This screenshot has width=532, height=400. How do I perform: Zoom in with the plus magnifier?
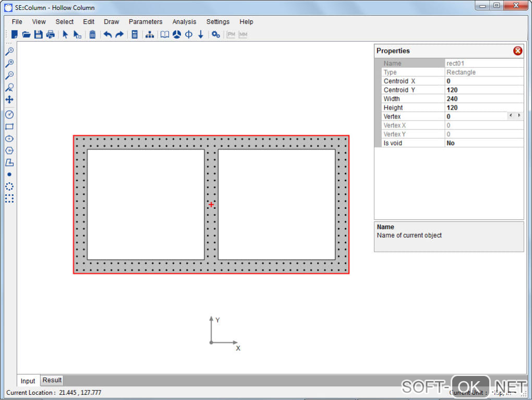click(9, 63)
